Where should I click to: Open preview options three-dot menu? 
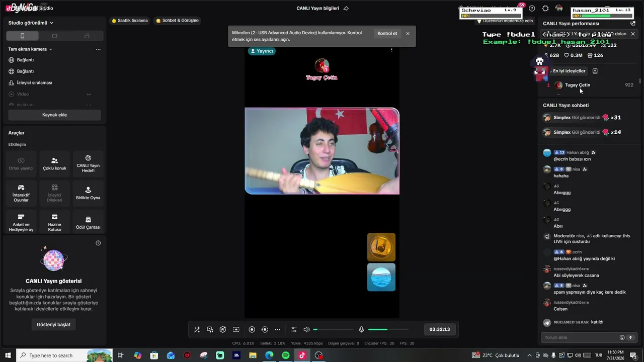pos(391,49)
